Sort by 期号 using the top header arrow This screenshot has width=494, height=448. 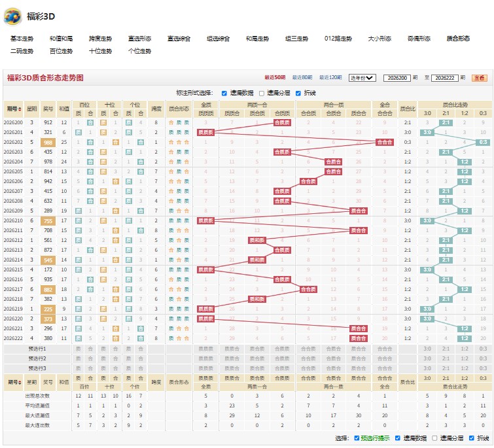coord(20,109)
